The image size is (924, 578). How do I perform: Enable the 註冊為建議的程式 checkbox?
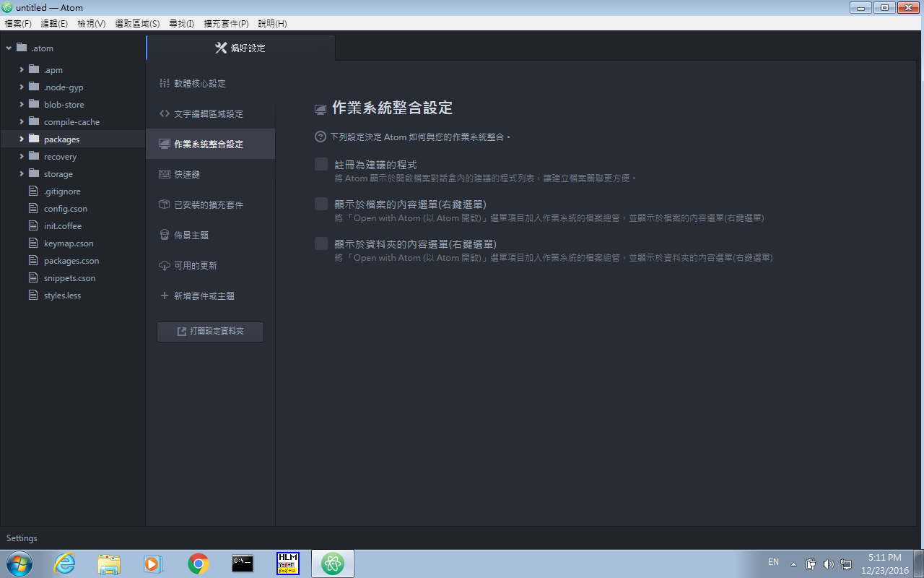click(321, 165)
